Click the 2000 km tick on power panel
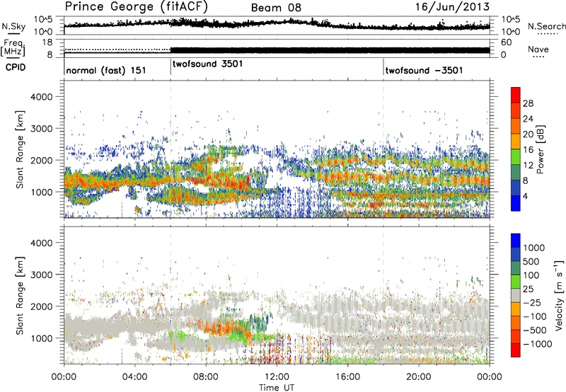Viewport: 566px width, 392px height. tap(43, 160)
